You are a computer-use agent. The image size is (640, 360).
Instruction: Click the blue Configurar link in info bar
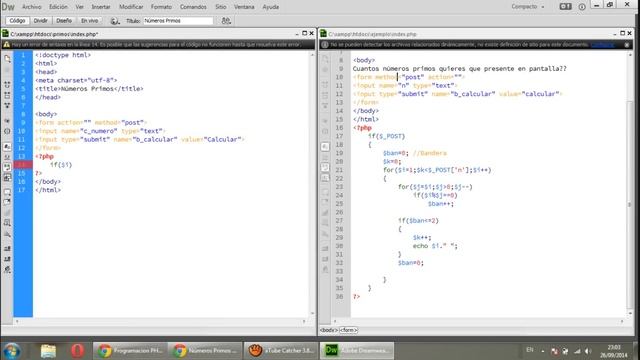pyautogui.click(x=602, y=44)
